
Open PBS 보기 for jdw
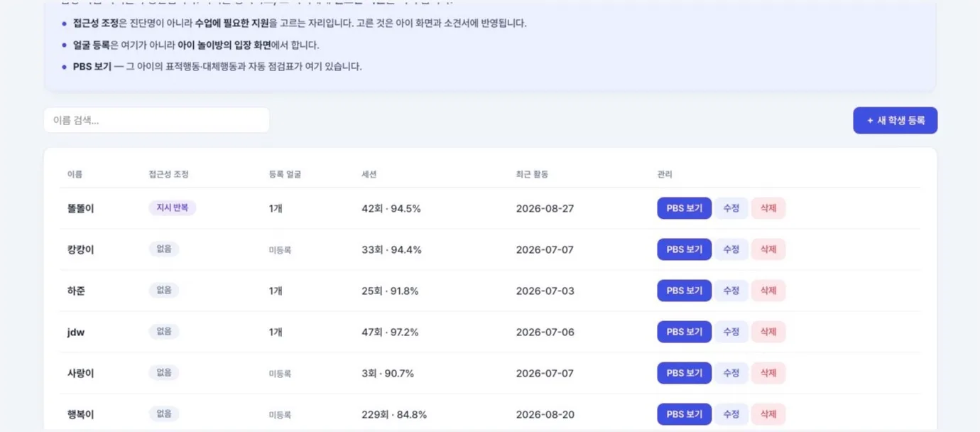[684, 332]
